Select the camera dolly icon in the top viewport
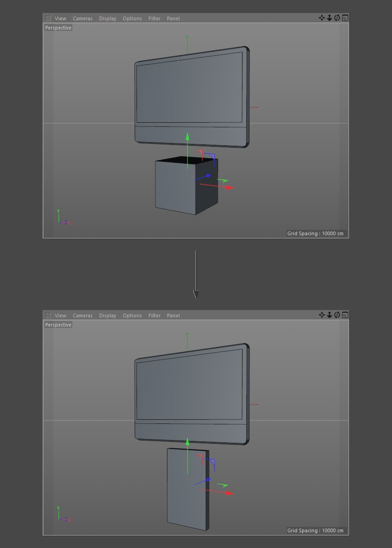Viewport: 392px width, 548px height. coord(329,18)
